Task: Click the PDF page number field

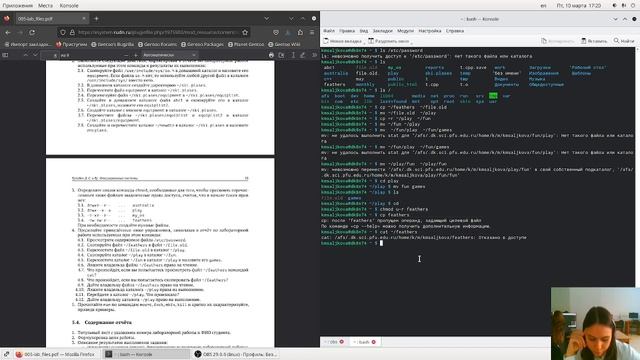Action: point(50,55)
